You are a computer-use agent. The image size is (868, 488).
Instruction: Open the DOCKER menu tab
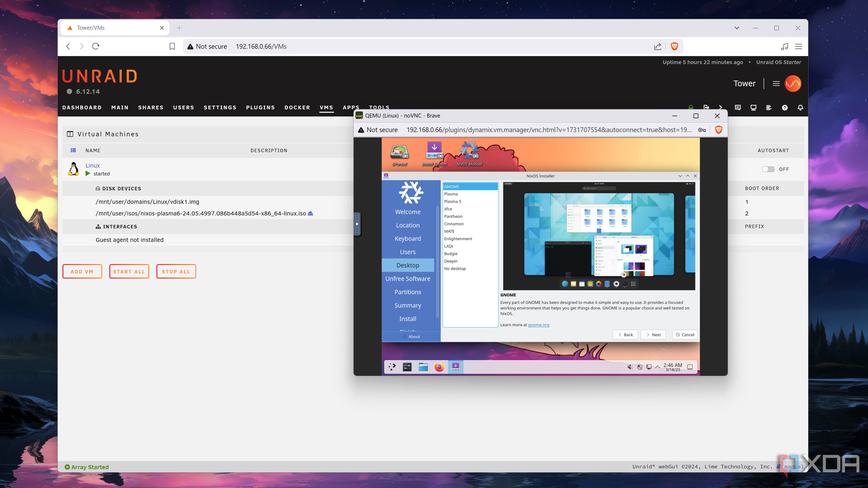point(297,108)
